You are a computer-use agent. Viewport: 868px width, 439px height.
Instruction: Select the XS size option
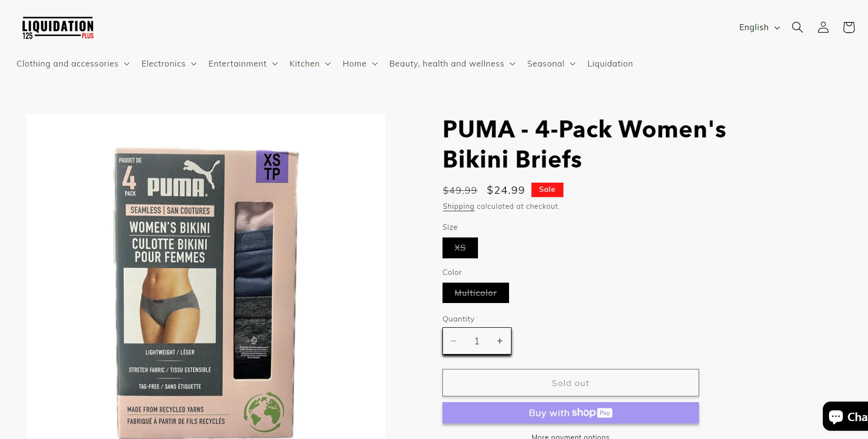click(x=460, y=248)
